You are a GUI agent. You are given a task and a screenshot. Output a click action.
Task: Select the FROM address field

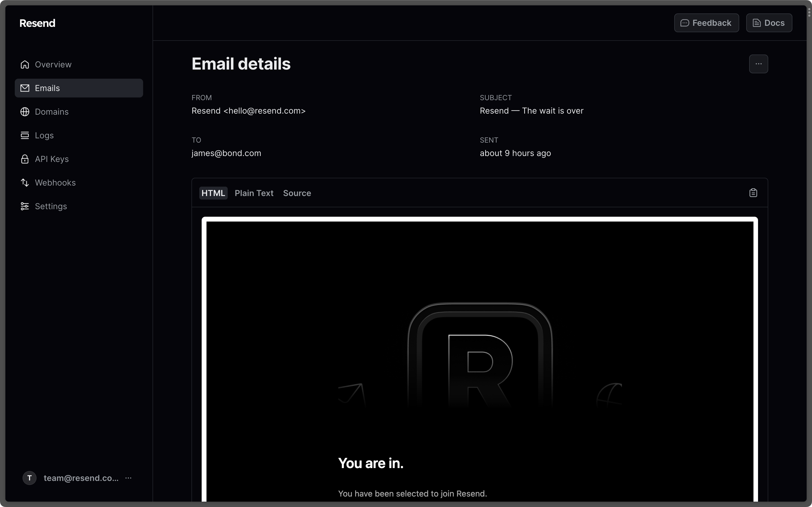click(x=249, y=110)
